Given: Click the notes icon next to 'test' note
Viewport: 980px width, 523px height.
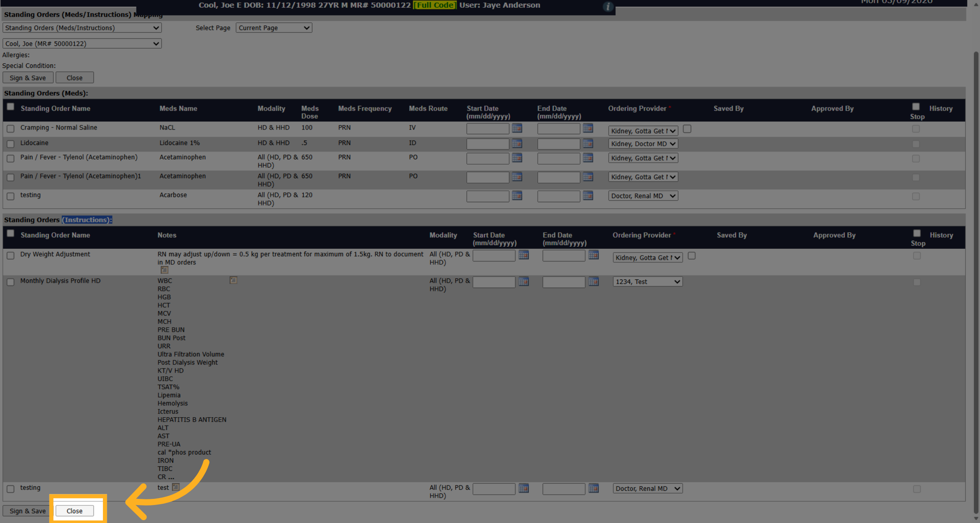Looking at the screenshot, I should pos(176,487).
